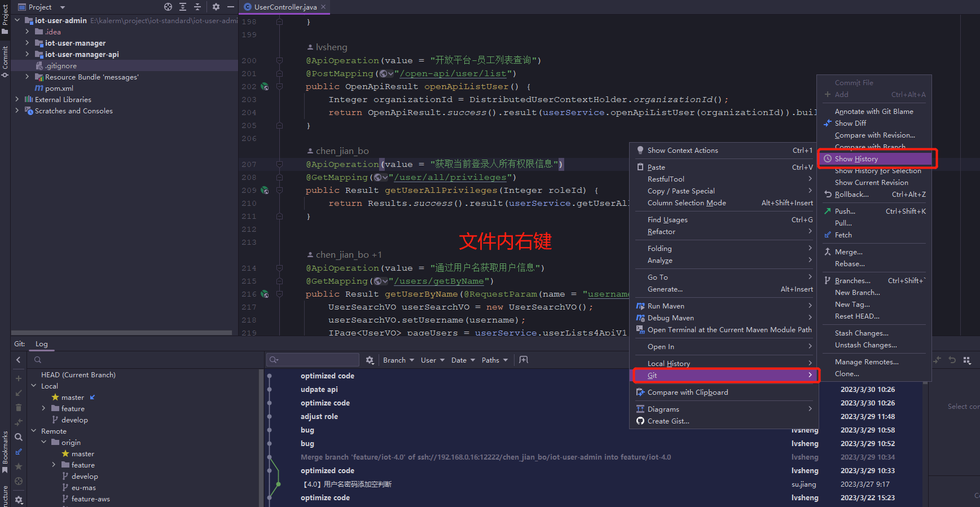Click New Branch plus icon in Git log sidebar
Image resolution: width=980 pixels, height=507 pixels.
click(19, 378)
